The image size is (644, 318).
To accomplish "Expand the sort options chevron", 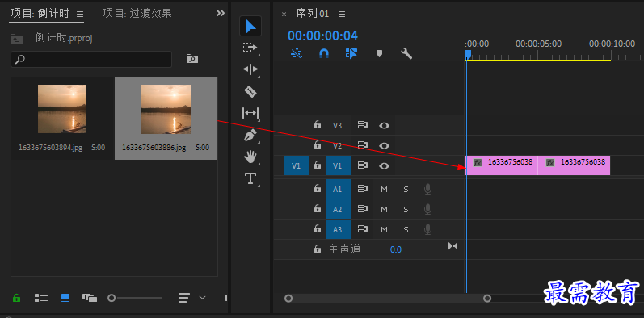I will (x=202, y=298).
